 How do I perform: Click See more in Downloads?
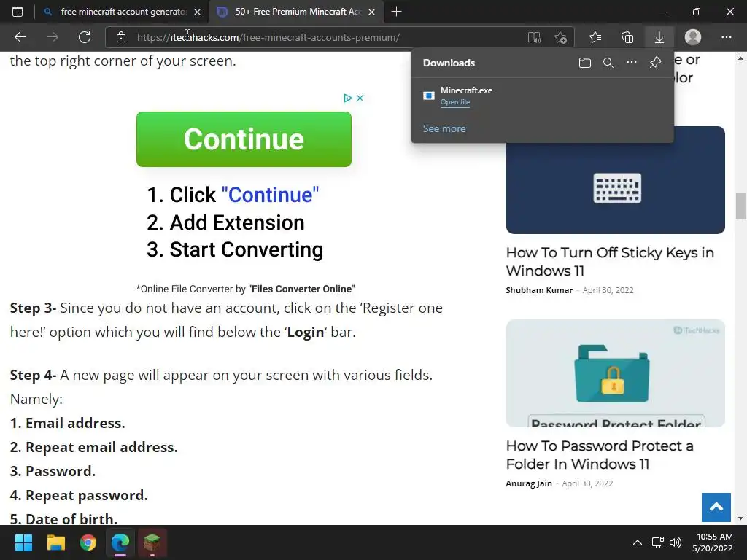tap(444, 128)
